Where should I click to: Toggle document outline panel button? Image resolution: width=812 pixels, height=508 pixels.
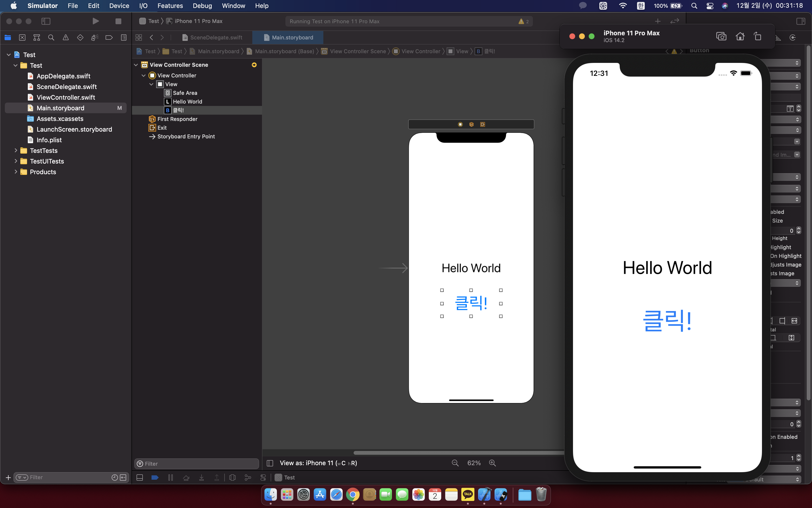point(270,463)
